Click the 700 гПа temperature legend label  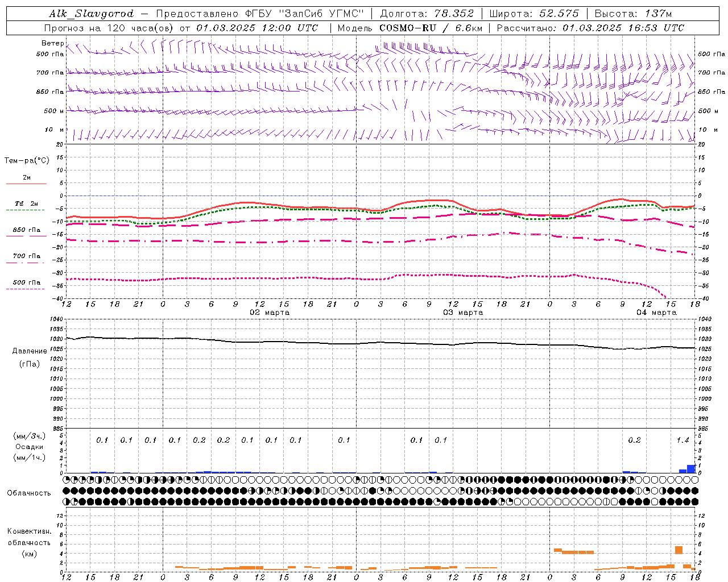coord(27,256)
